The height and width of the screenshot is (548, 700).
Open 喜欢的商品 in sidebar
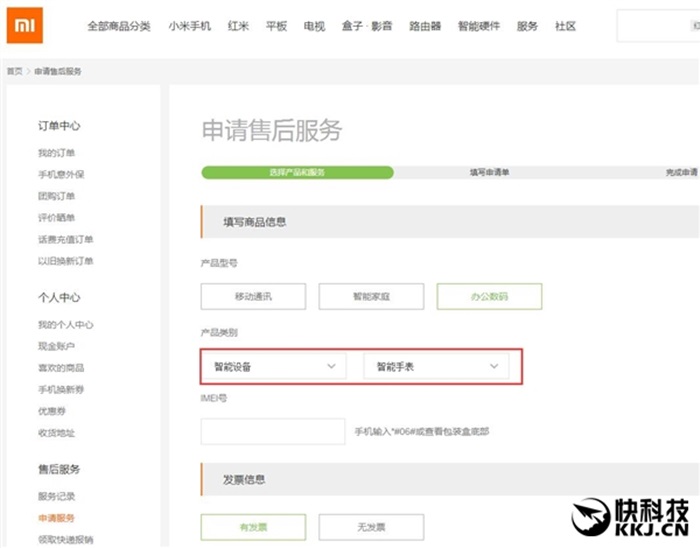[61, 368]
